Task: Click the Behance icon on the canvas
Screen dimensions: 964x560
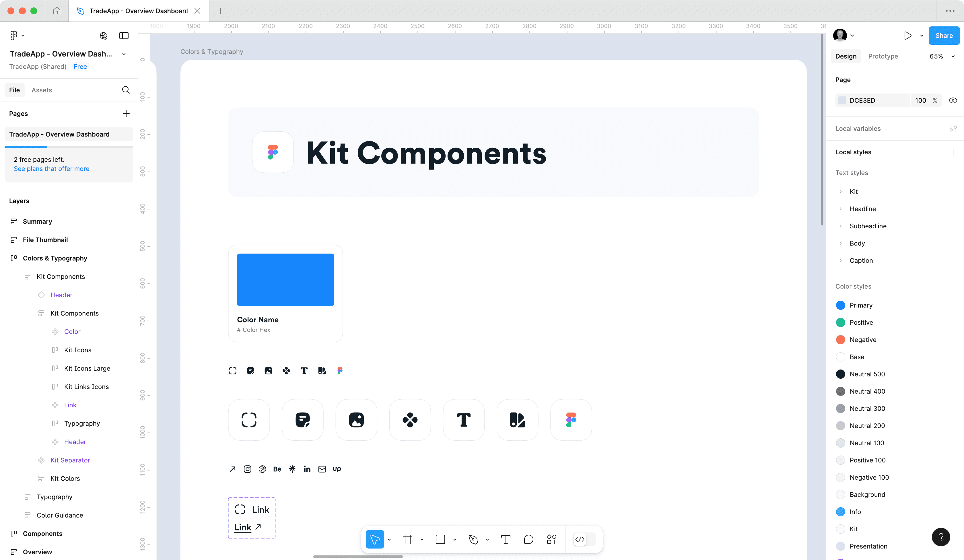Action: 277,469
